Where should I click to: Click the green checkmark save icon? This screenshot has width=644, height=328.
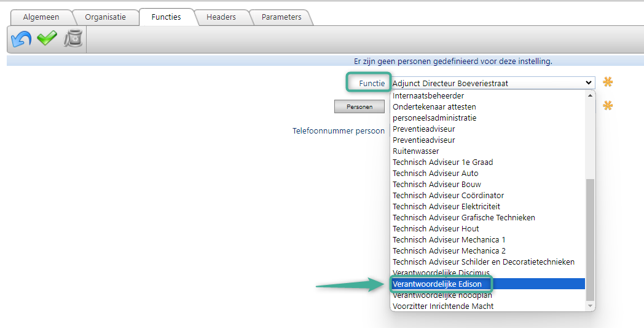[47, 39]
